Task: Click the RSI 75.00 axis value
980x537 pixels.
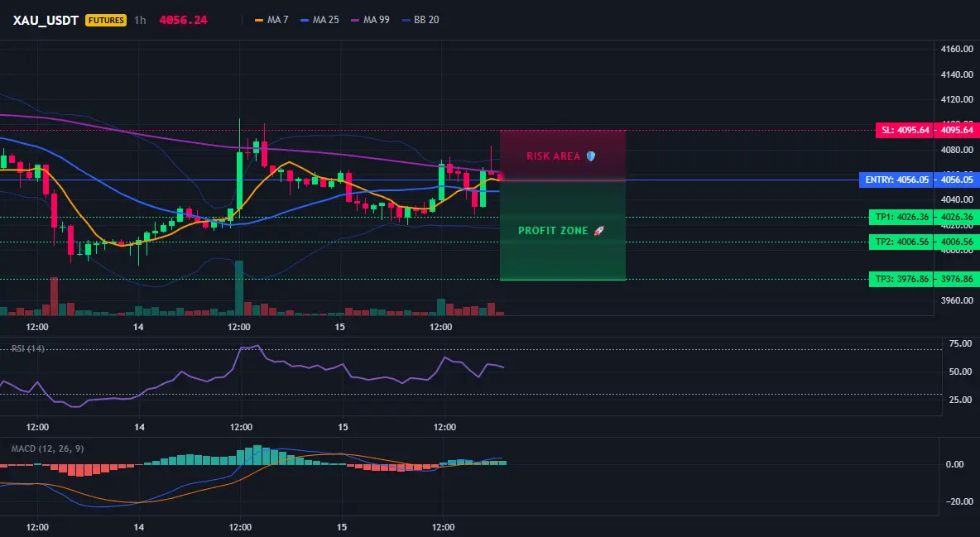Action: (x=960, y=343)
